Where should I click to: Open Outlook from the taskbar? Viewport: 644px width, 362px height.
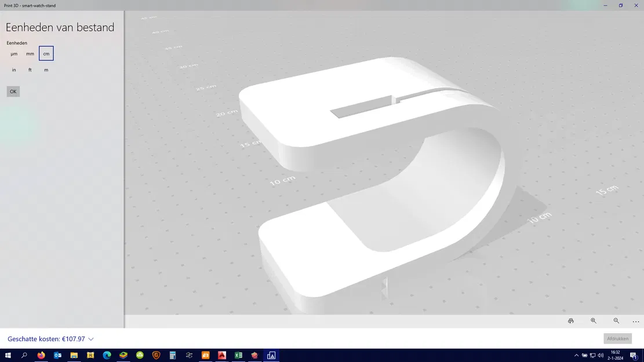point(57,356)
